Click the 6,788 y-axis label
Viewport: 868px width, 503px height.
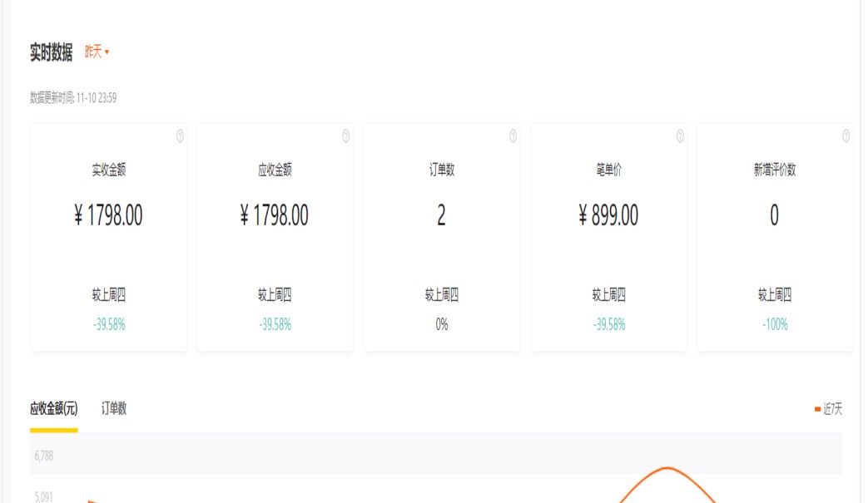(44, 456)
